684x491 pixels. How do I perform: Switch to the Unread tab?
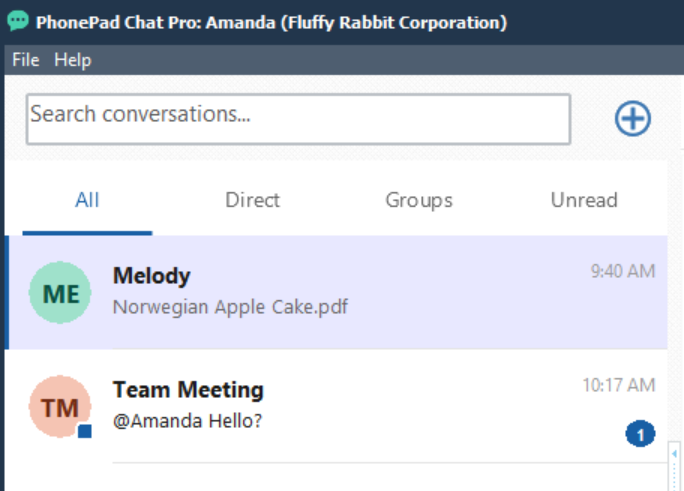coord(584,200)
